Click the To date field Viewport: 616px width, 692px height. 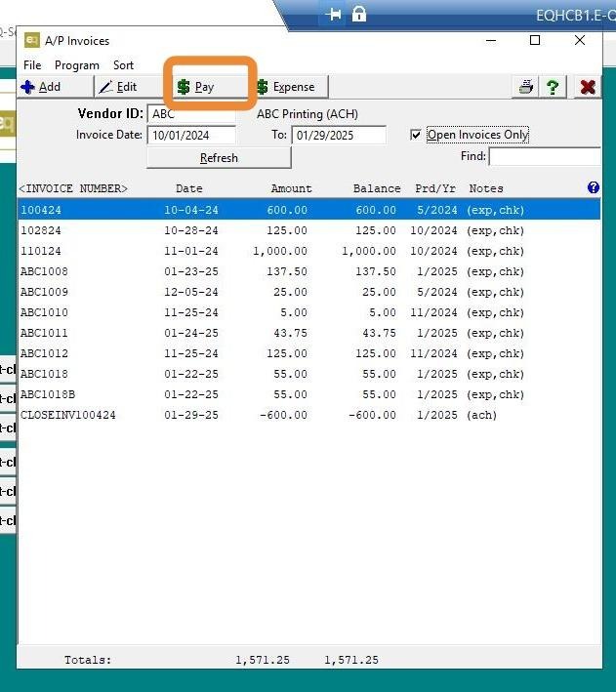[339, 135]
